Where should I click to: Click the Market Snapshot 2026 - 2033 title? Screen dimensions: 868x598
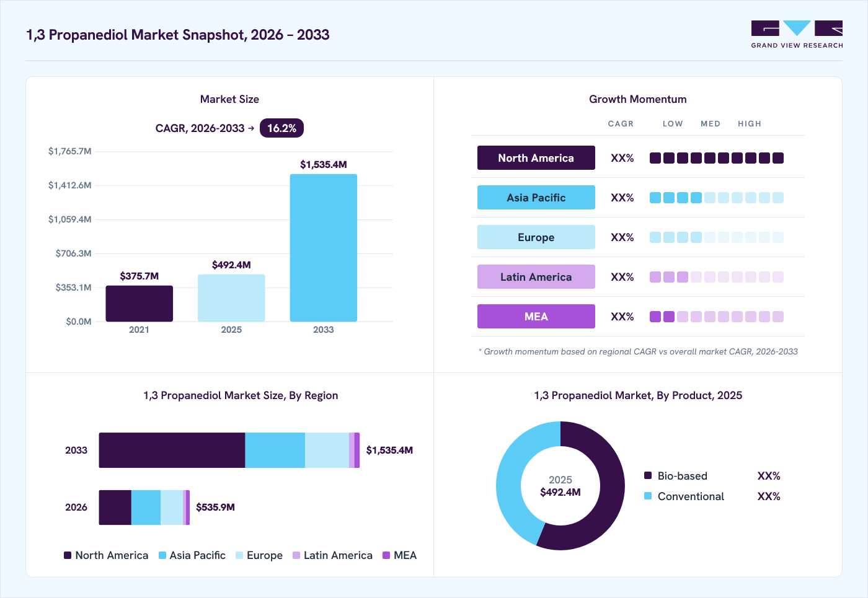(x=178, y=35)
